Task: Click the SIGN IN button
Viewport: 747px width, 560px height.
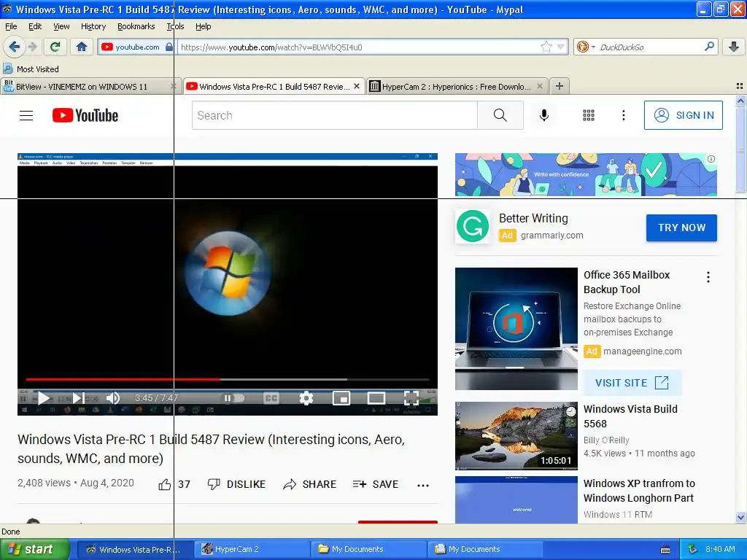Action: click(683, 115)
